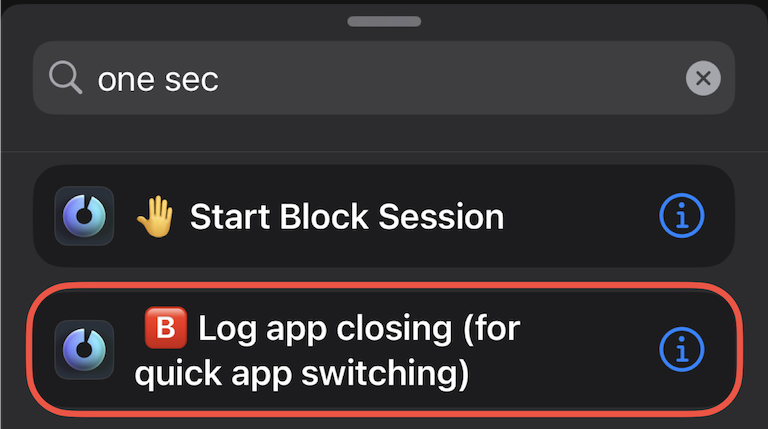Viewport: 768px width, 429px height.
Task: Click the "one sec" text in the search bar
Action: [x=157, y=79]
